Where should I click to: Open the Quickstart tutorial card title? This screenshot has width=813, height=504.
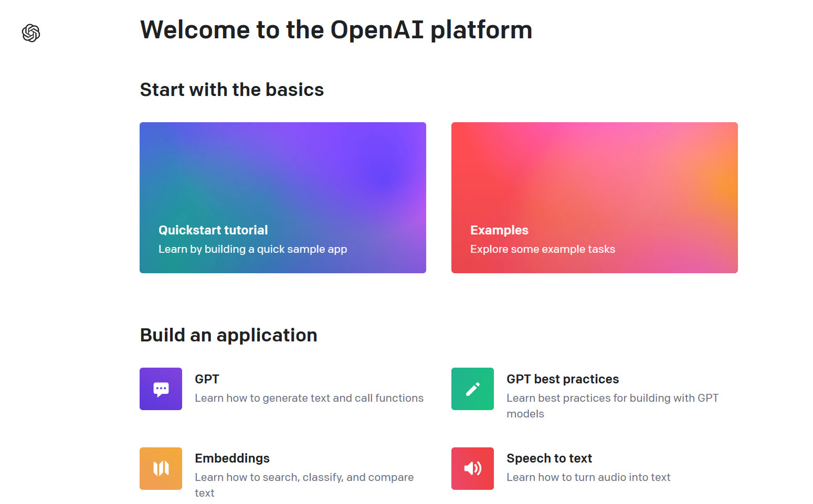[213, 230]
